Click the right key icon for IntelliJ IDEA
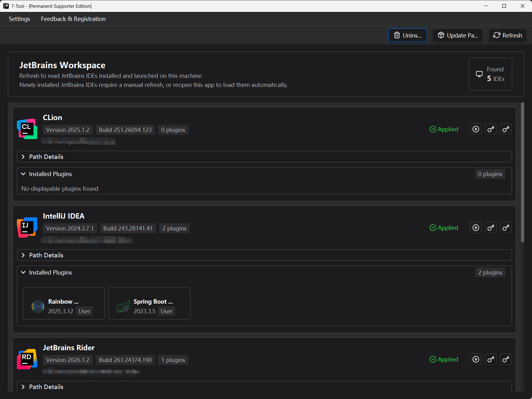This screenshot has width=532, height=399. tap(506, 228)
